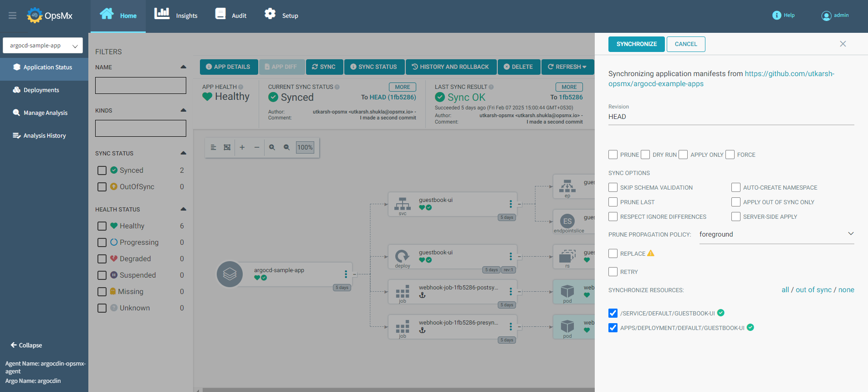This screenshot has height=392, width=868.
Task: Click the Help info icon
Action: click(x=777, y=15)
